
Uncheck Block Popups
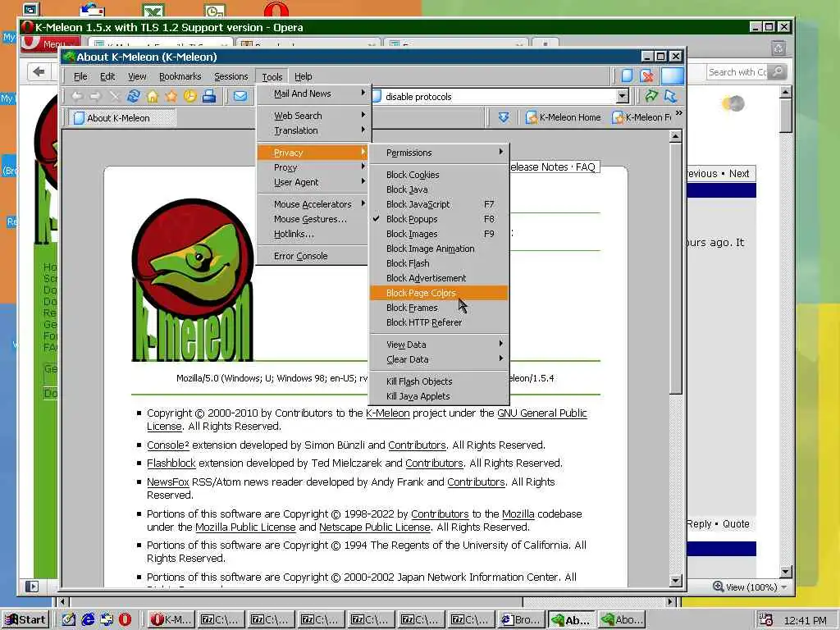439,219
